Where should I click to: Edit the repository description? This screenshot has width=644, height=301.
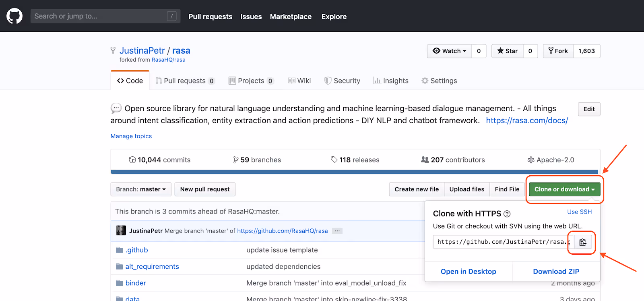point(589,109)
